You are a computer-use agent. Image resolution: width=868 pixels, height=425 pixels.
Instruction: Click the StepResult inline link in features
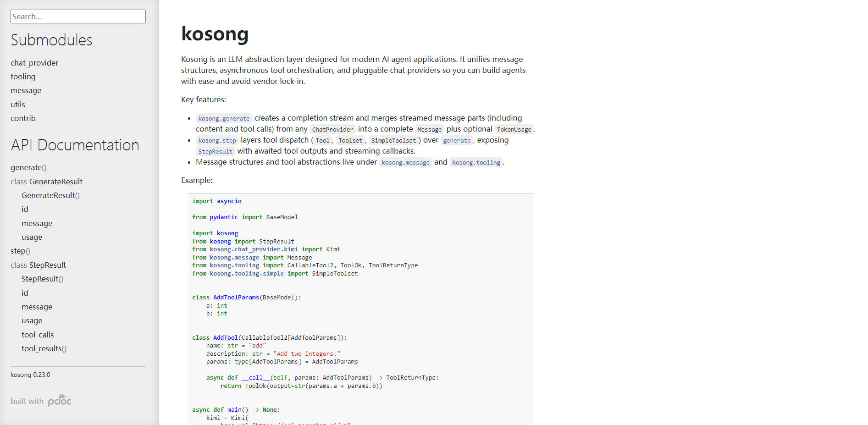tap(215, 151)
